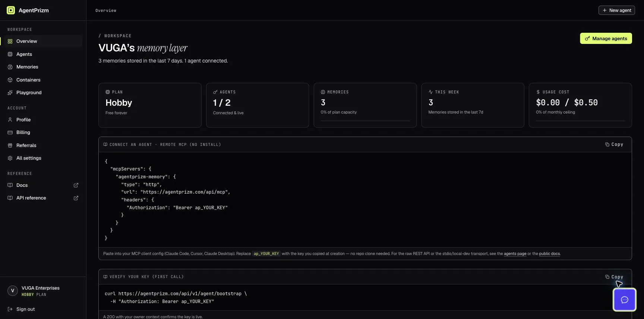Viewport: 644px width, 319px height.
Task: Click the VUGA Enterprises avatar
Action: point(13,291)
